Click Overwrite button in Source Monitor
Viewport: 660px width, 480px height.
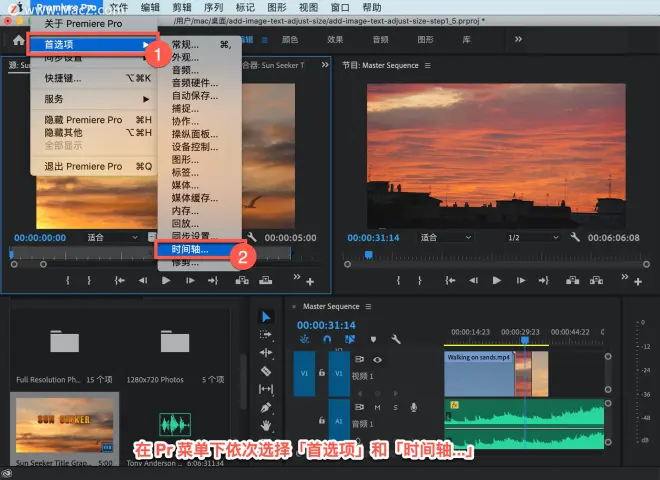pyautogui.click(x=265, y=280)
